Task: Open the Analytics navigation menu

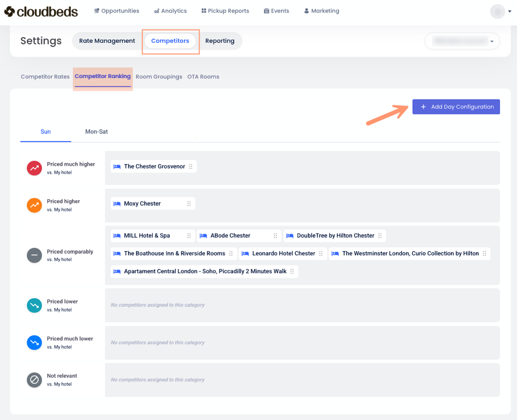Action: pyautogui.click(x=171, y=11)
